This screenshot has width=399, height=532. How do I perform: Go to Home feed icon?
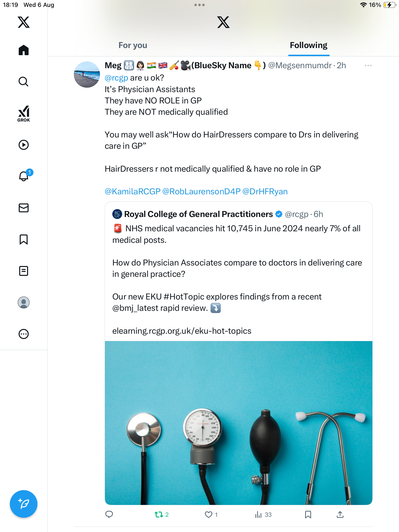pos(24,50)
